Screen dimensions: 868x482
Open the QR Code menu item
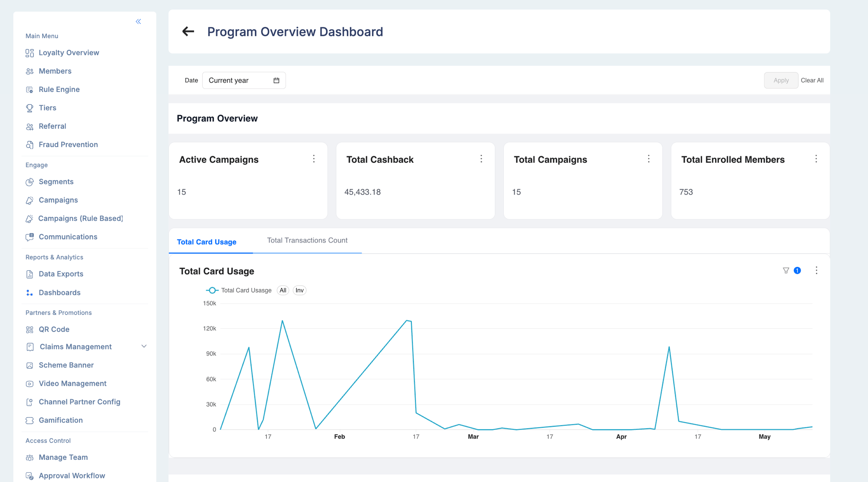[54, 329]
